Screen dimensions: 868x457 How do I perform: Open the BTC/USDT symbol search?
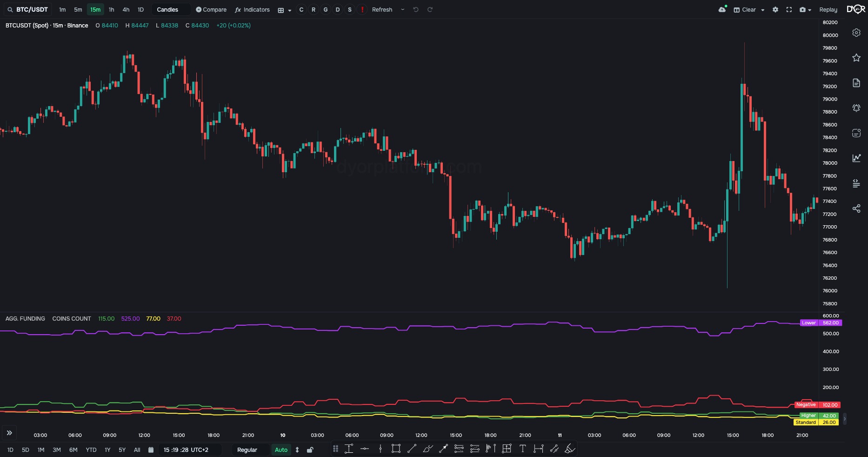(28, 9)
